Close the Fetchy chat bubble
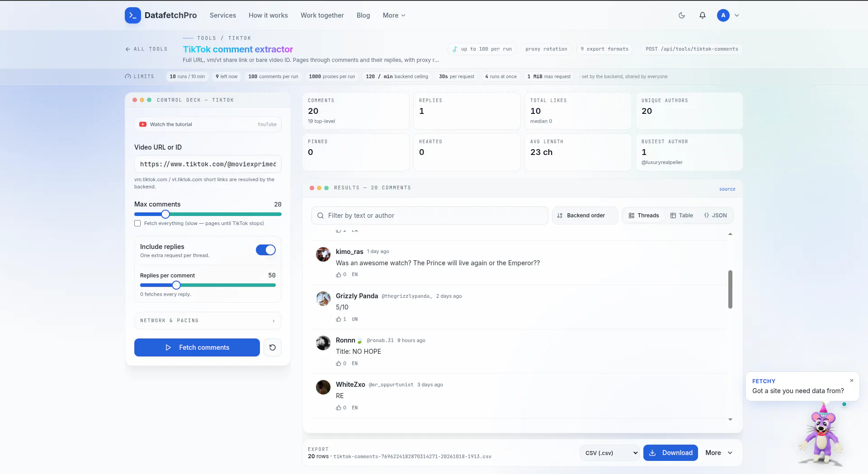The image size is (868, 474). tap(852, 380)
